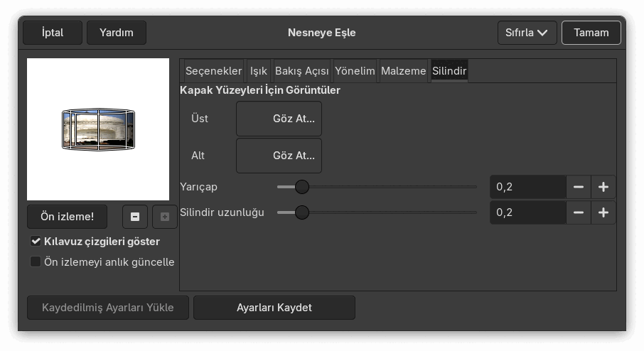This screenshot has width=644, height=351.
Task: Enable Ön izlemeyi anlık güncelle checkbox
Action: tap(36, 261)
